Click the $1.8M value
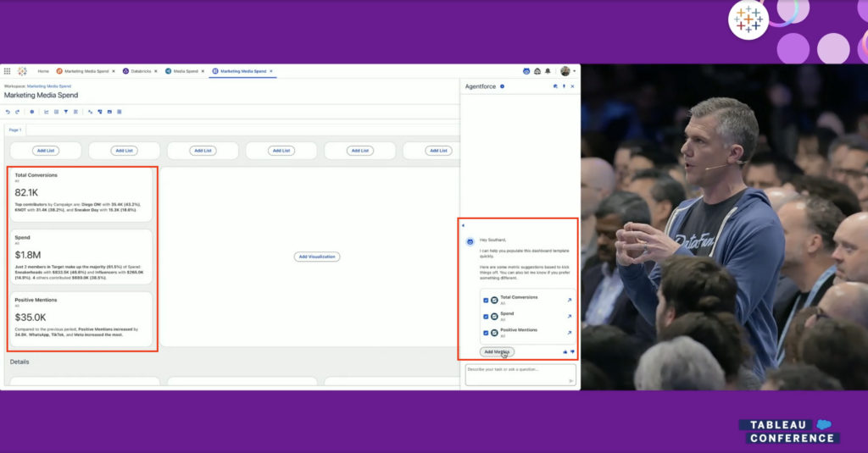This screenshot has width=868, height=453. click(x=28, y=255)
